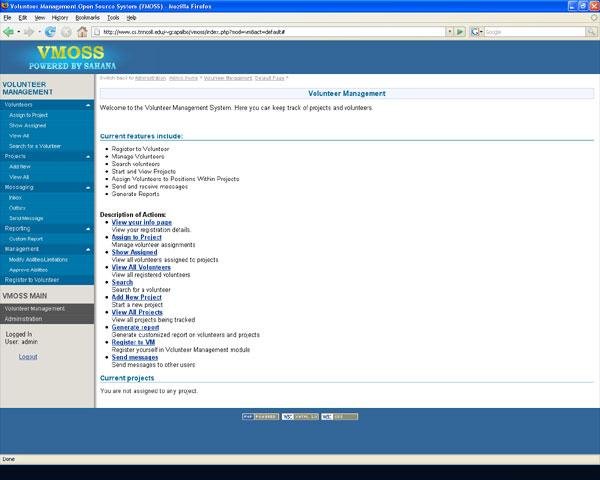Click the 'Generate report' link

click(x=135, y=327)
